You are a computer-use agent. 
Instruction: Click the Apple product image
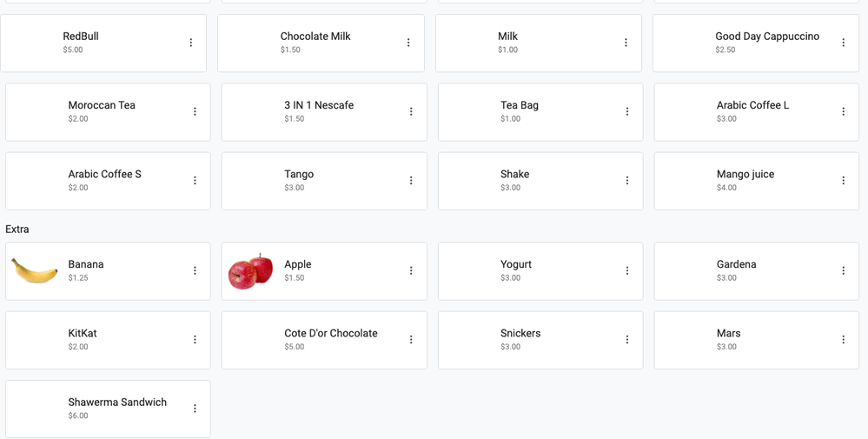[251, 271]
